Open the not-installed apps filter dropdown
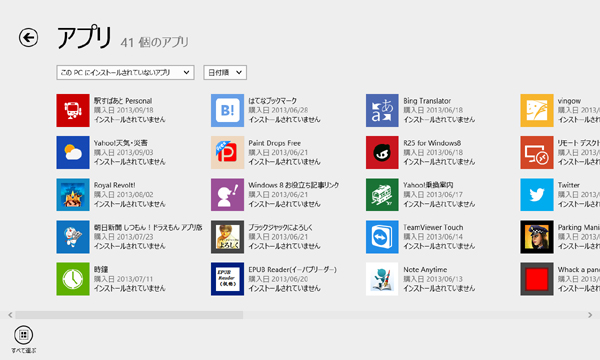Viewport: 600px width, 360px height. click(125, 72)
